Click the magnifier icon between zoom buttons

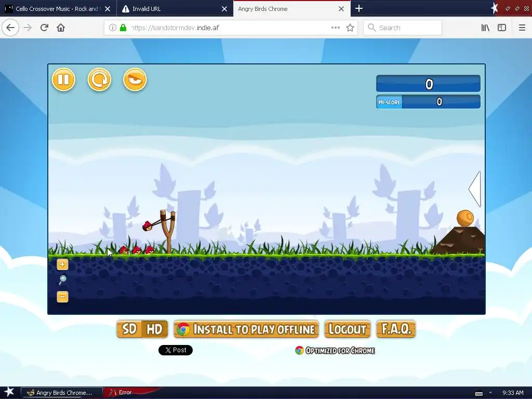click(62, 280)
